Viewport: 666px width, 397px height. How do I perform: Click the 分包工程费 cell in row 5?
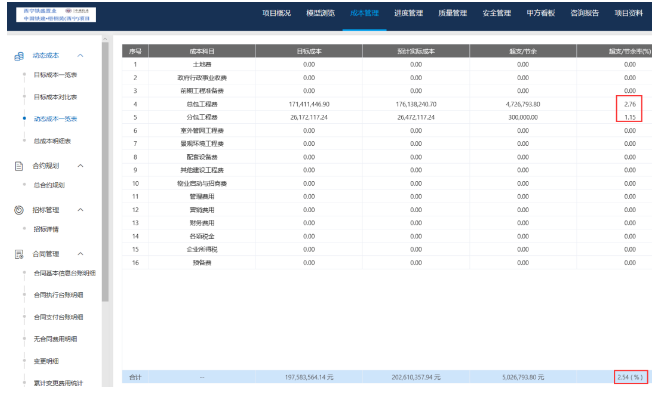[x=202, y=118]
